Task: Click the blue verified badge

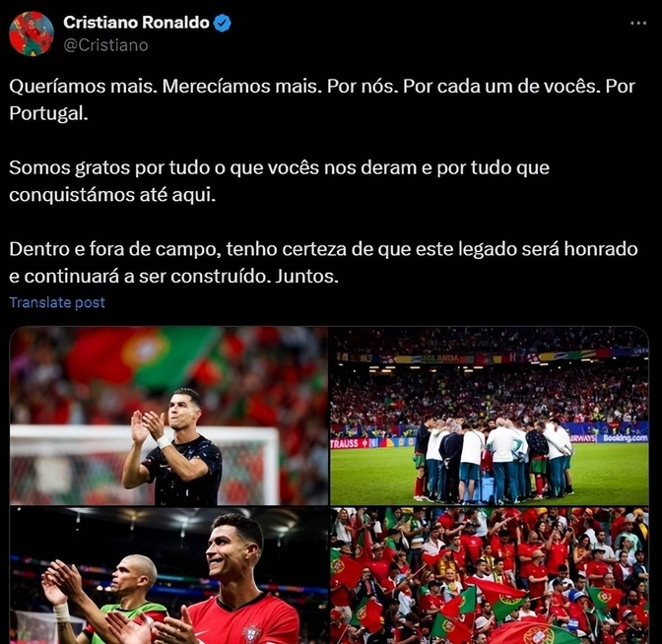Action: pos(222,23)
